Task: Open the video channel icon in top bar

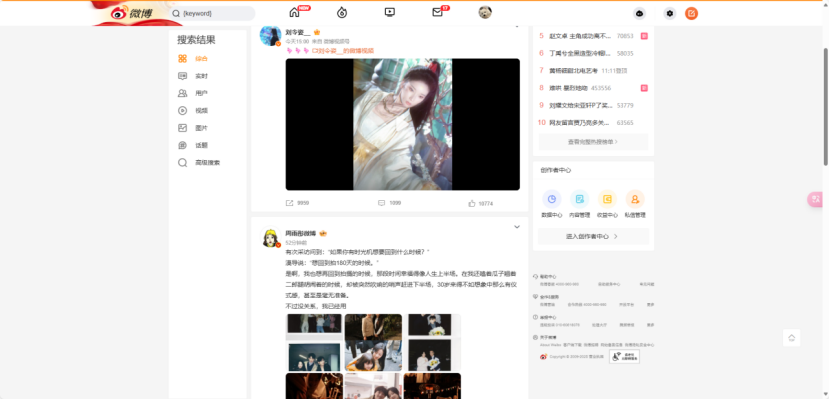Action: pos(390,12)
